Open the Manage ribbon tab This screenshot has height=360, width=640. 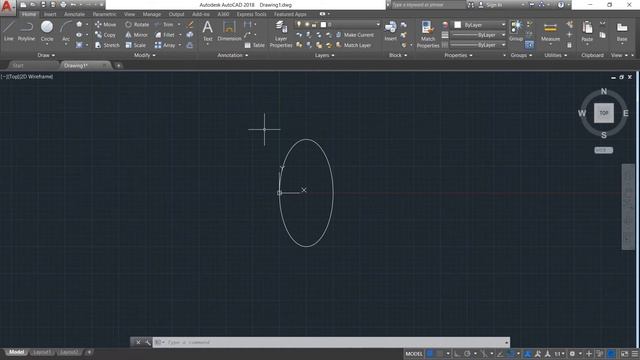click(x=151, y=14)
